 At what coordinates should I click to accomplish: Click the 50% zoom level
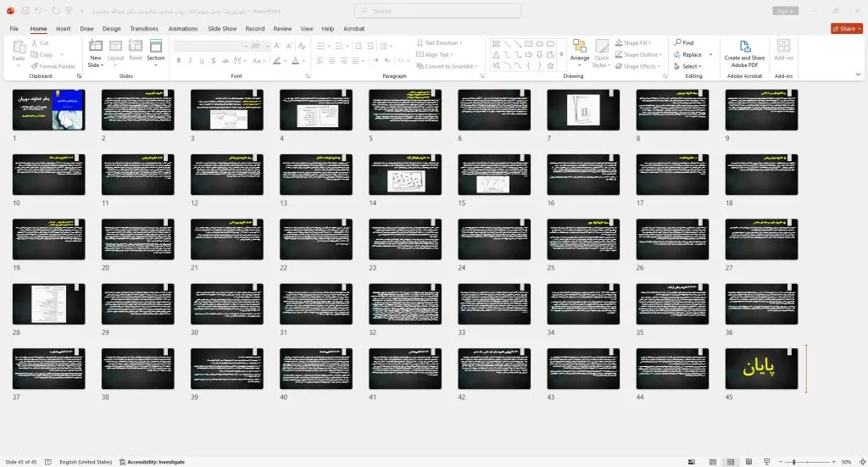(846, 462)
